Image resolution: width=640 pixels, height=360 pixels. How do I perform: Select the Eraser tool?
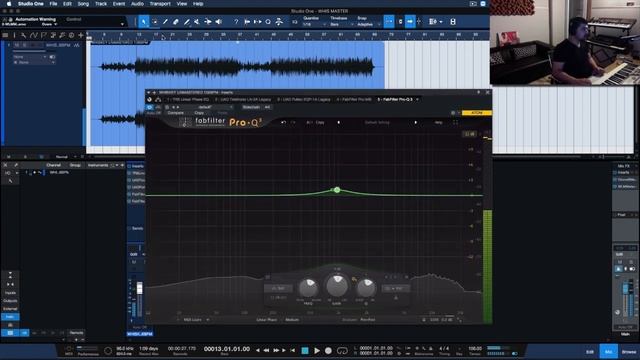pyautogui.click(x=176, y=22)
